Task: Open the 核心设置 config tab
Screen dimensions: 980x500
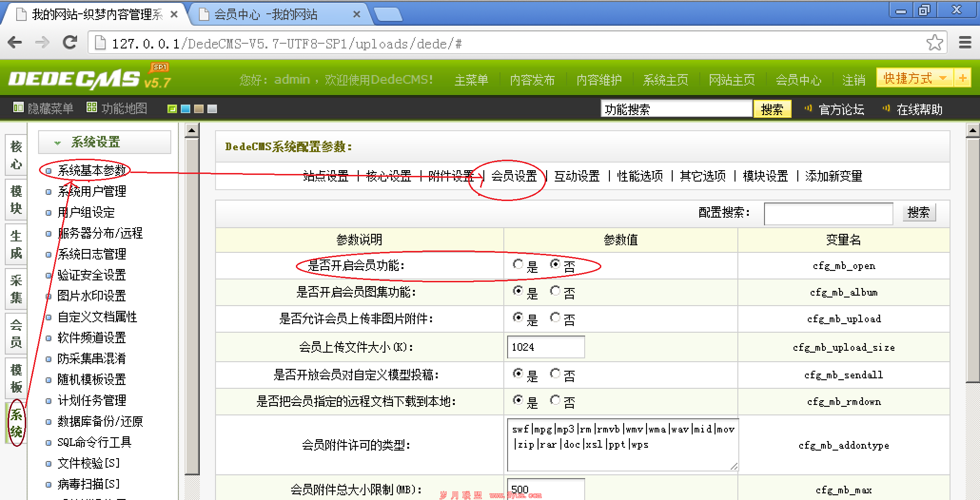Action: [x=389, y=176]
